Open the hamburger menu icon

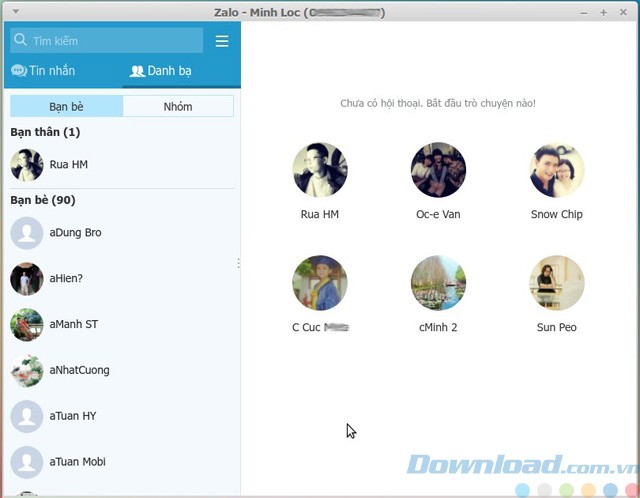point(222,41)
